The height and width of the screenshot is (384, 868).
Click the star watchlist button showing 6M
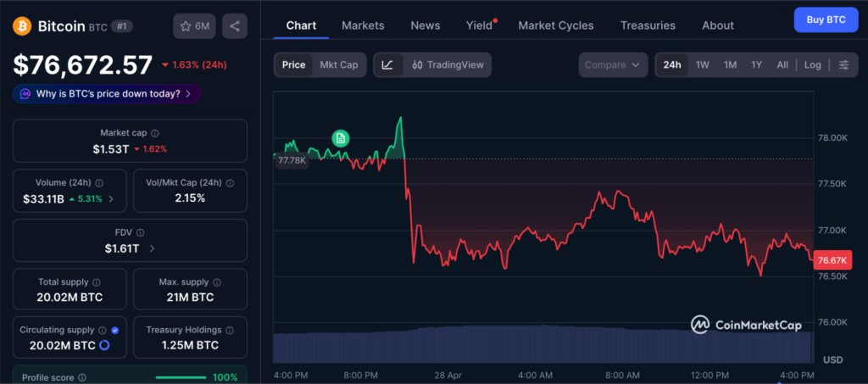click(194, 26)
